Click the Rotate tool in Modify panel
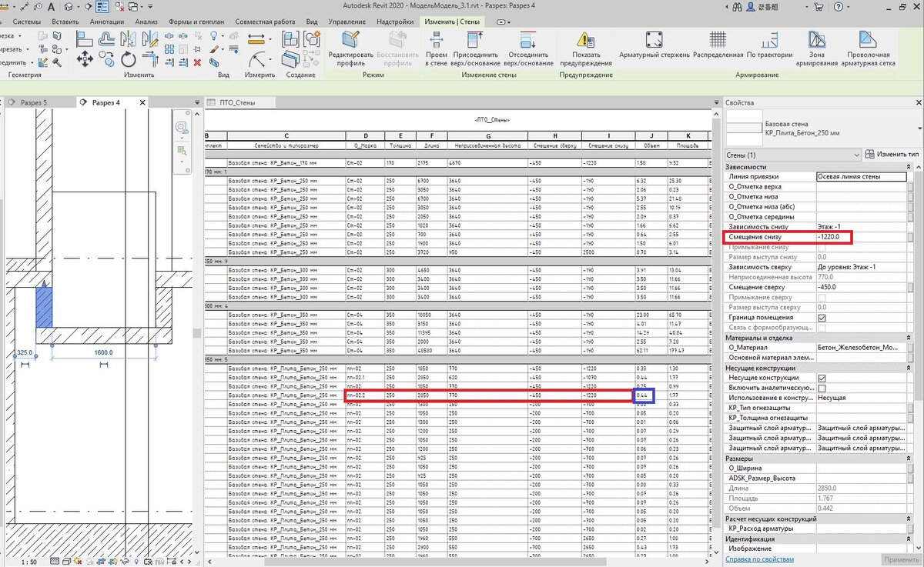The height and width of the screenshot is (567, 924). pos(128,59)
